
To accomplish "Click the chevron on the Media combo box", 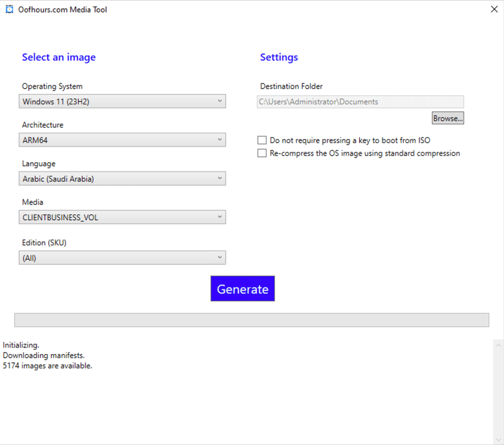I will pyautogui.click(x=220, y=217).
